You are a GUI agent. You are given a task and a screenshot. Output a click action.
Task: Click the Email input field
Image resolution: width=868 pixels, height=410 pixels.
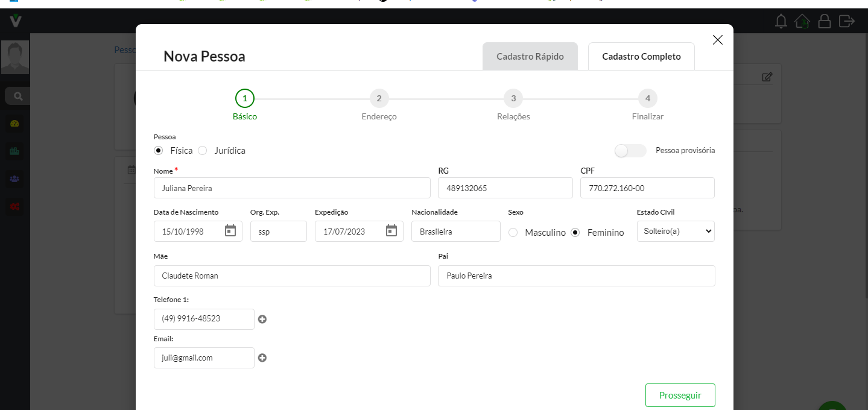[204, 358]
